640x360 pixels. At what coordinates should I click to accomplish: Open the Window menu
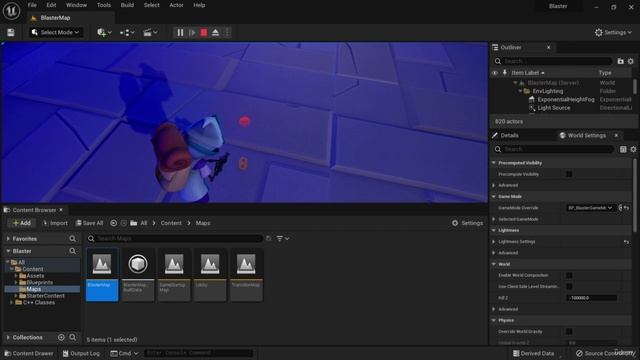click(76, 5)
